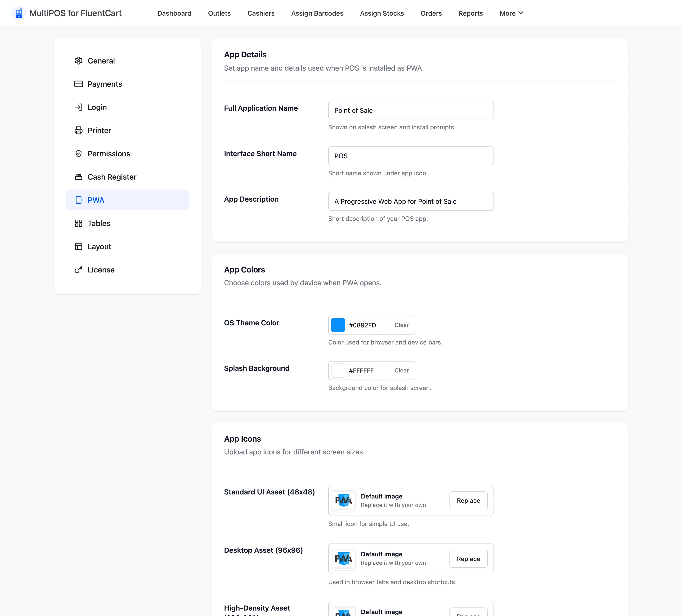
Task: Click the General gear icon
Action: coord(78,61)
